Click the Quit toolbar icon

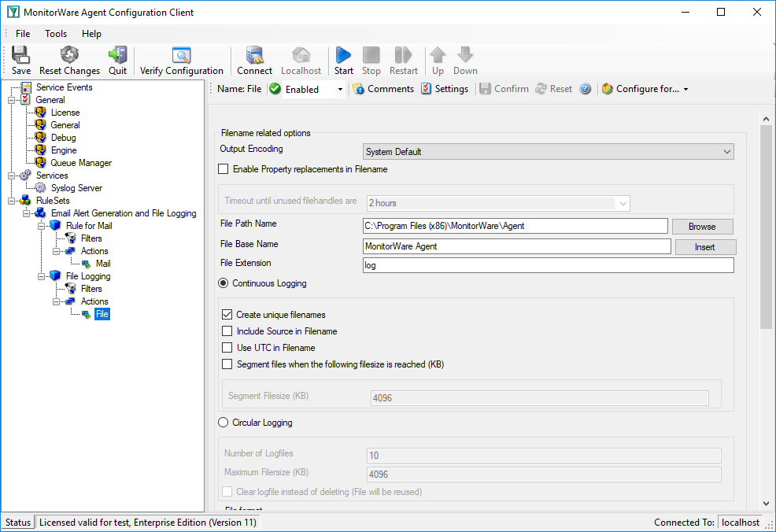[118, 54]
